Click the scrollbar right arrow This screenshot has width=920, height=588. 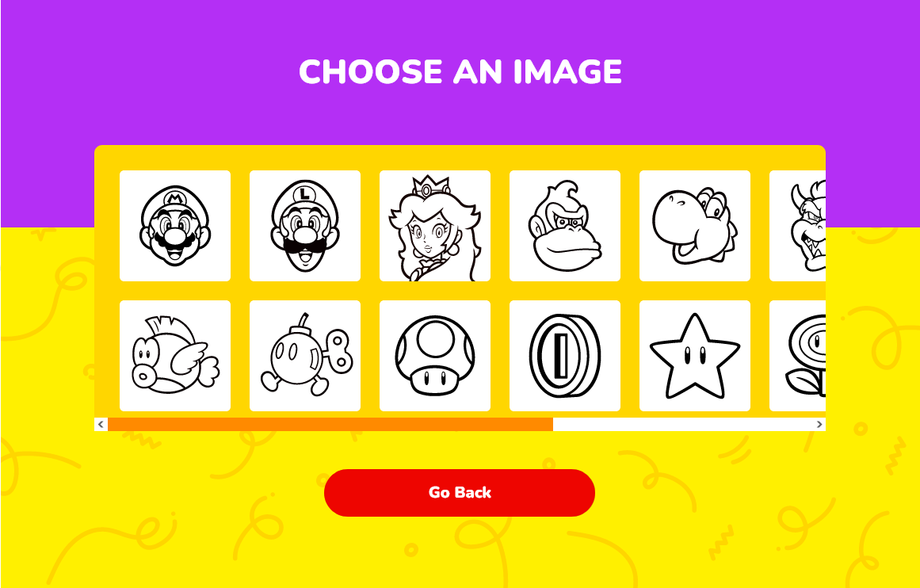tap(819, 424)
